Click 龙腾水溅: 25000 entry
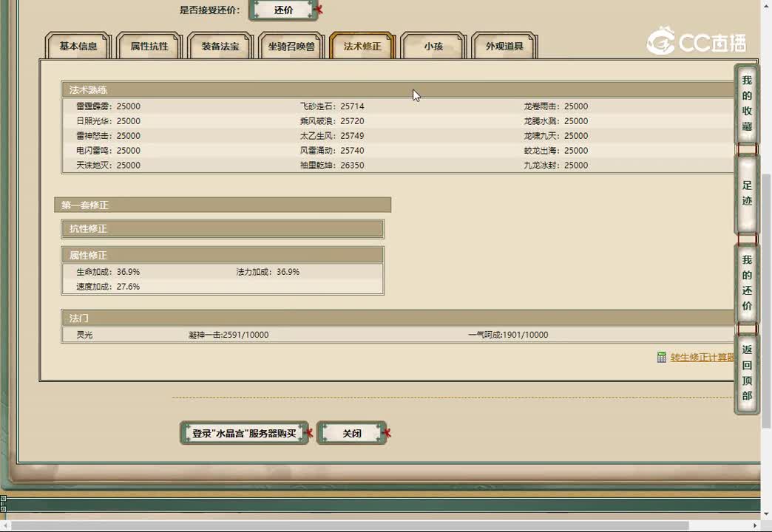 tap(556, 121)
